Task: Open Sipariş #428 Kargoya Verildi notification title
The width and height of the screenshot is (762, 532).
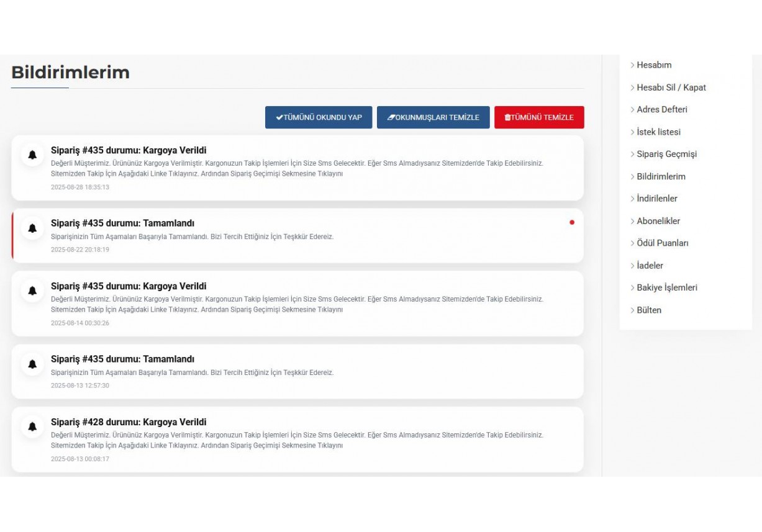Action: pos(129,422)
